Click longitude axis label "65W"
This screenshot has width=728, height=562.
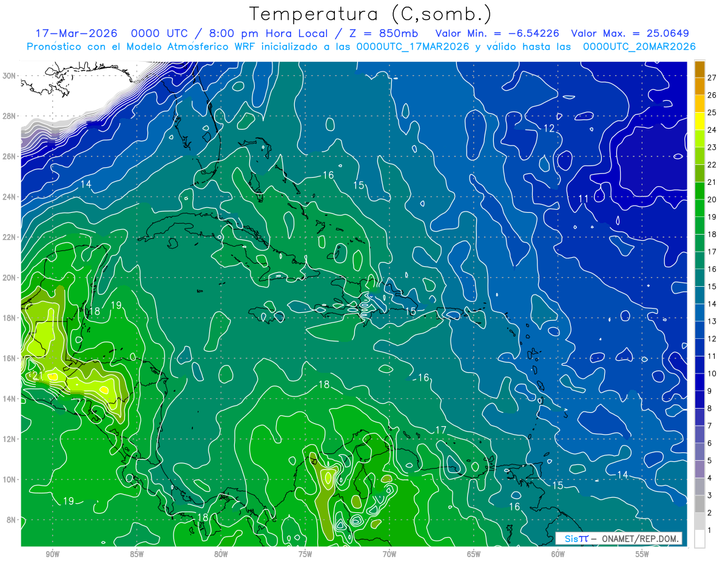[474, 554]
